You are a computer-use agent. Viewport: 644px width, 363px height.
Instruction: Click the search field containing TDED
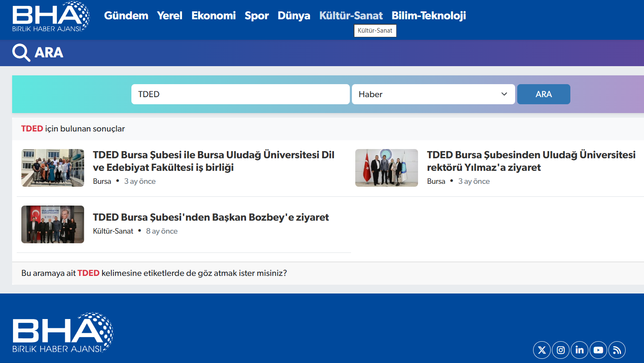(240, 94)
